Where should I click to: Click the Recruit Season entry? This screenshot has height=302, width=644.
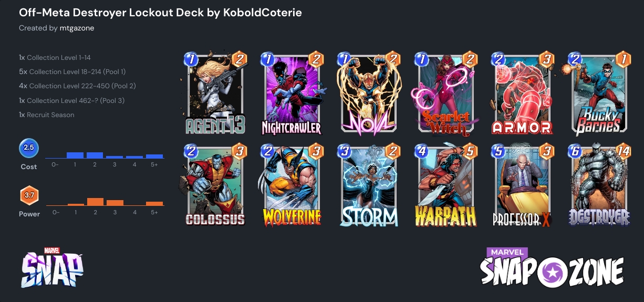[x=47, y=114]
